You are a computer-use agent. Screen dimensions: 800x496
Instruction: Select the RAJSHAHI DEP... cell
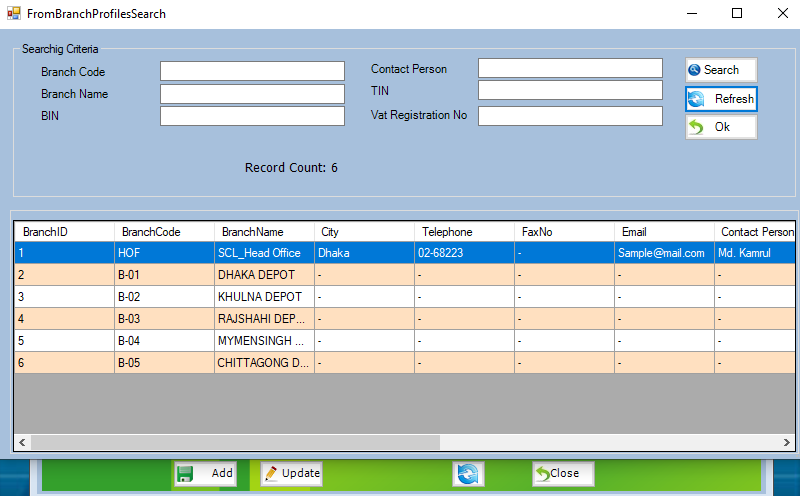point(264,318)
